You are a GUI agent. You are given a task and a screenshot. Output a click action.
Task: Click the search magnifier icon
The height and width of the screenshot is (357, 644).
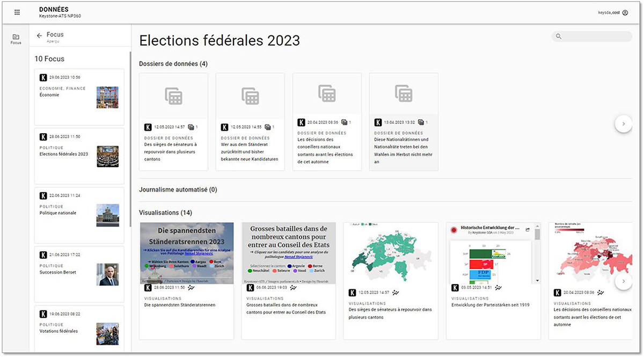[x=559, y=37]
